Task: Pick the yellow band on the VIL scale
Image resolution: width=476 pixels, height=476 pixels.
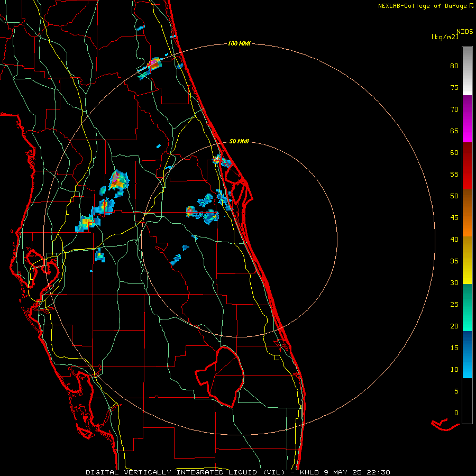Action: coord(467,260)
